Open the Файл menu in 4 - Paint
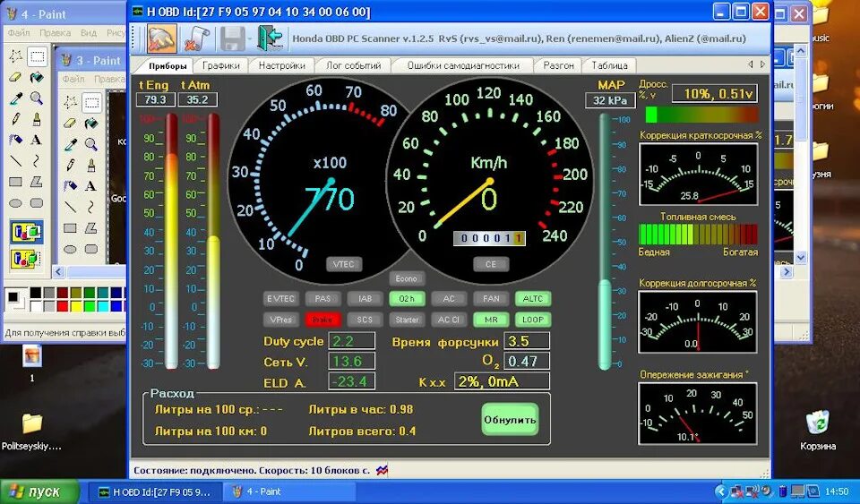Image resolution: width=860 pixels, height=504 pixels. coord(19,33)
